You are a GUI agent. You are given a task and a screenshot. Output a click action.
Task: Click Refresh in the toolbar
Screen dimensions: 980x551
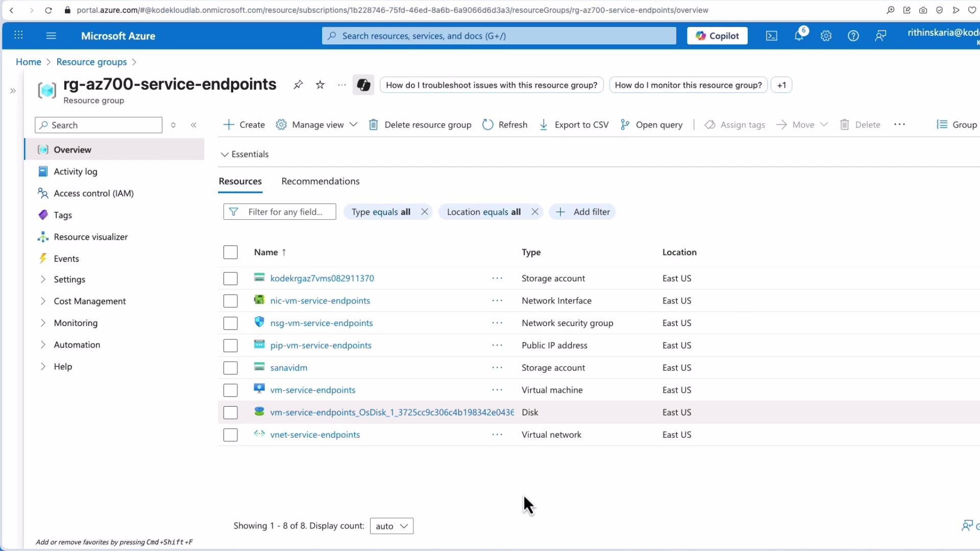tap(505, 124)
